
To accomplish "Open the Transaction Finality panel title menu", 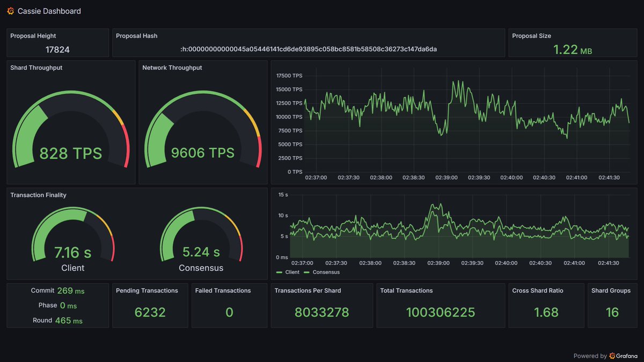I will pos(38,195).
